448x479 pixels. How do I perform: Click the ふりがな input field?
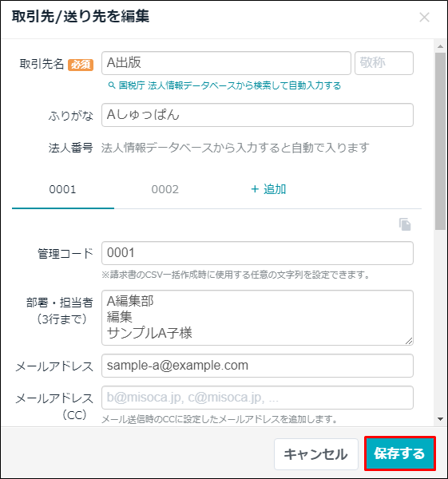pyautogui.click(x=257, y=115)
